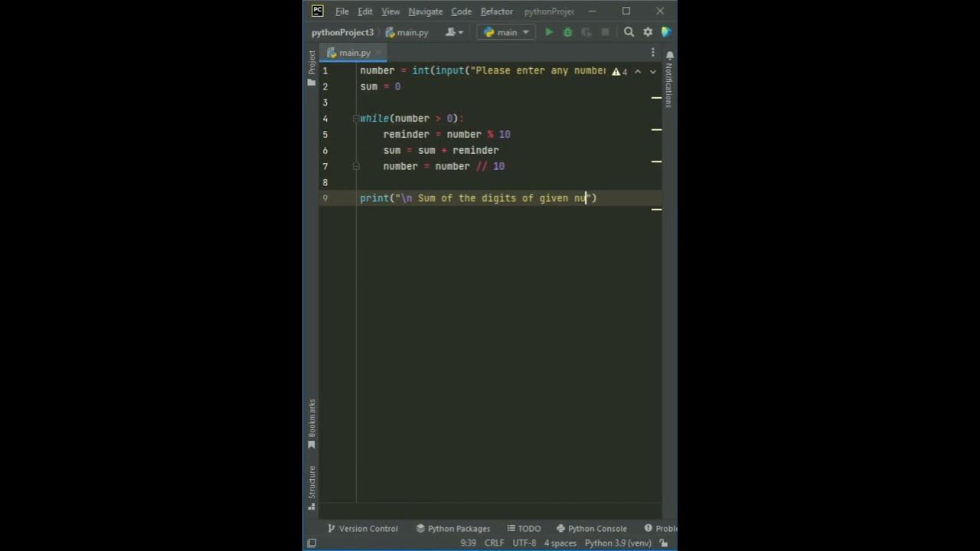Viewport: 980px width, 551px height.
Task: Open the View menu
Action: 390,11
